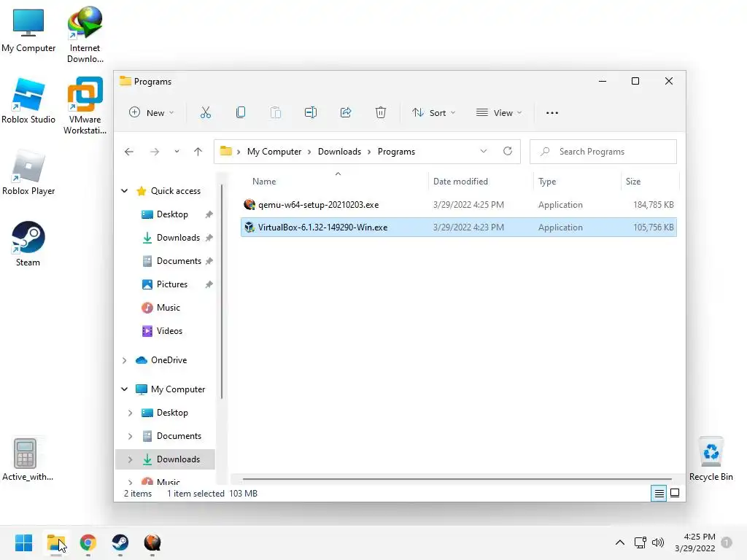Switch to details view icon in status bar

[659, 494]
